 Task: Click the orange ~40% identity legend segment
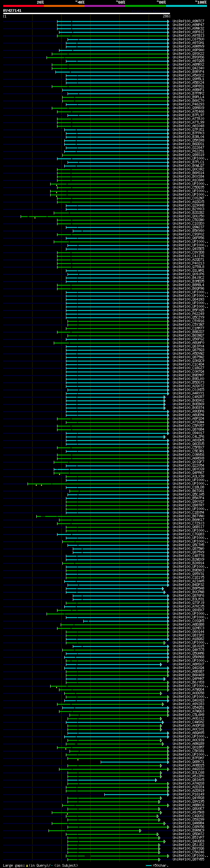[64, 6]
